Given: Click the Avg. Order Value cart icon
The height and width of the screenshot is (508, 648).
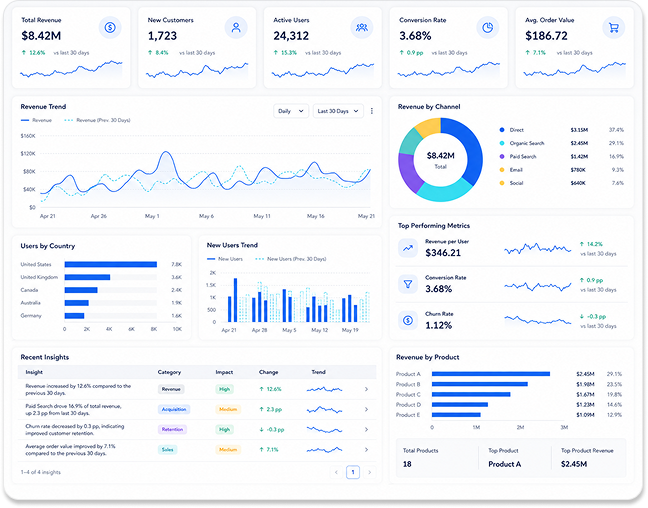Looking at the screenshot, I should point(614,28).
